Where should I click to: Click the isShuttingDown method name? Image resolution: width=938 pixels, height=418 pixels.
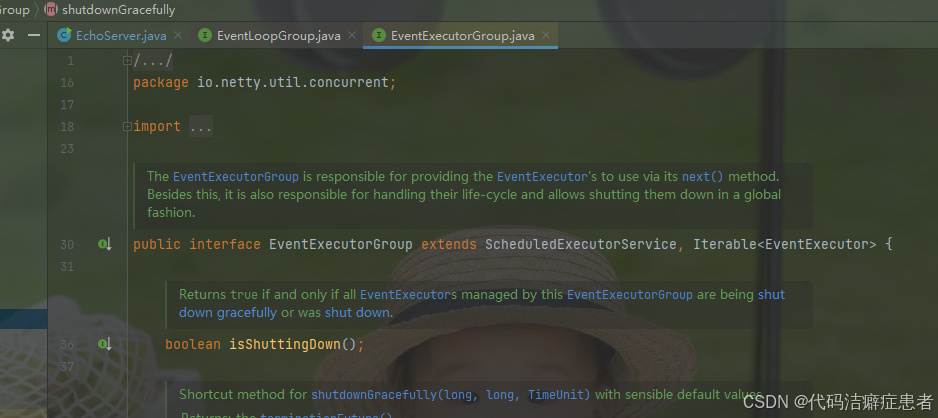click(x=285, y=344)
